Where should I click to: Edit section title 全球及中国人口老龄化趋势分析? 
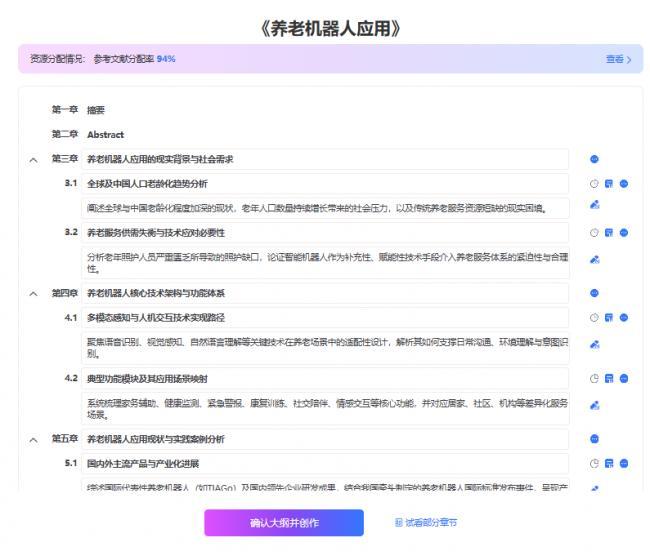(x=325, y=184)
